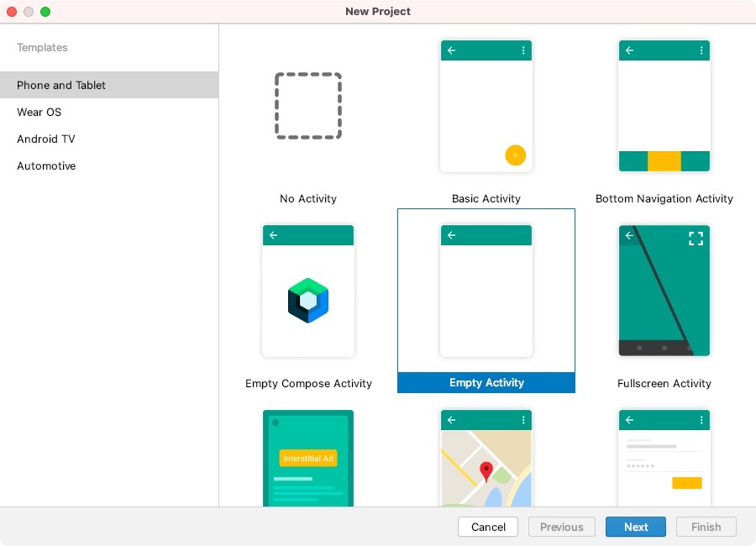Pick the Google Maps template thumbnail
Viewport: 756px width, 546px height.
[486, 458]
